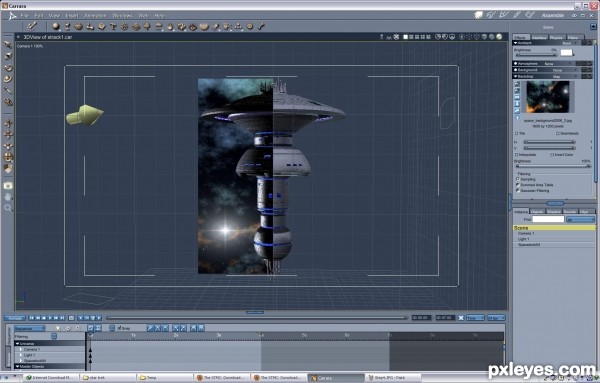
Task: Click the Ambient Brightness slider
Action: point(535,55)
